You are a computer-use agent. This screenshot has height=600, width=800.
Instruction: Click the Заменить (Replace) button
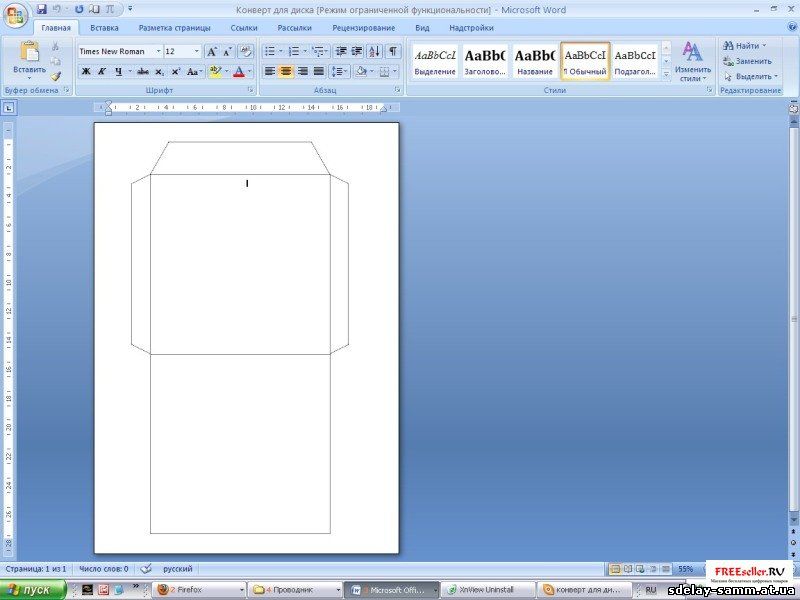pos(747,61)
